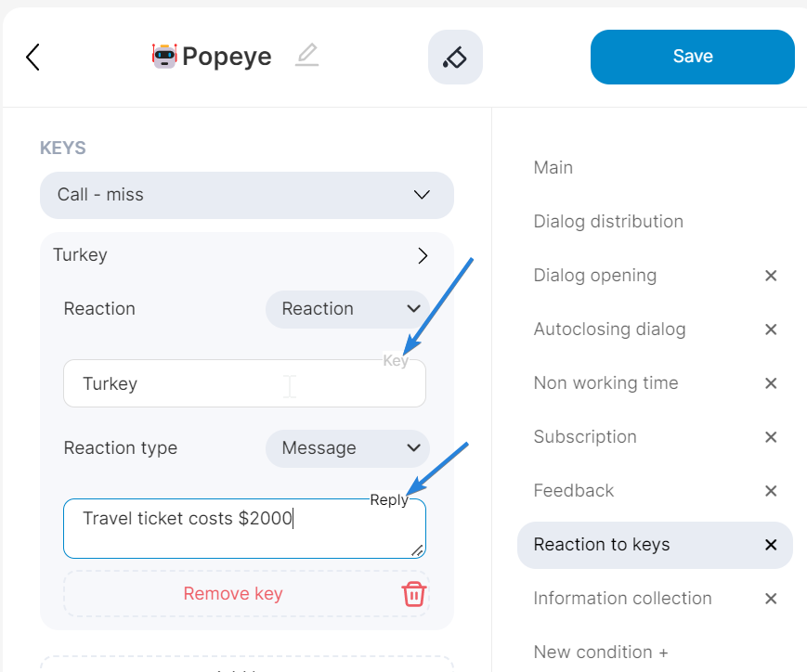Remove the Information collection condition
807x672 pixels.
tap(771, 599)
